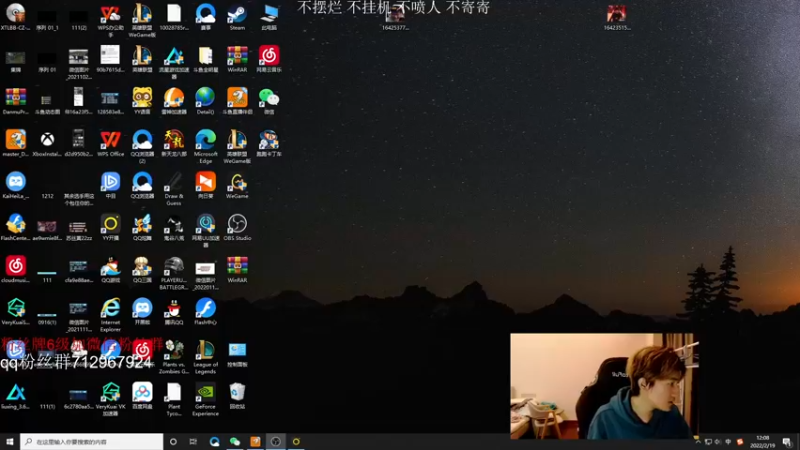The image size is (800, 450).
Task: Launch the GeForce Experience shortcut
Action: tap(206, 399)
